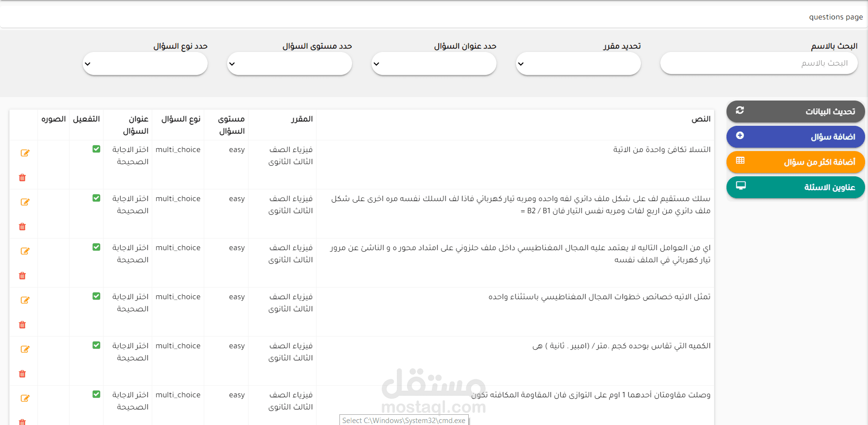Toggle activation for 'الكميه التي تقاس' question
Viewport: 868px width, 425px height.
(96, 345)
